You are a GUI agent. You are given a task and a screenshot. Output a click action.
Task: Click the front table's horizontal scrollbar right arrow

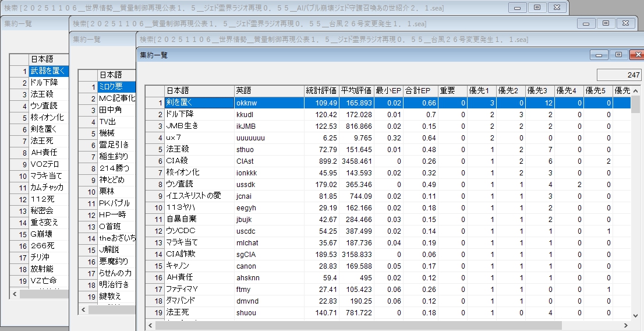pyautogui.click(x=625, y=325)
